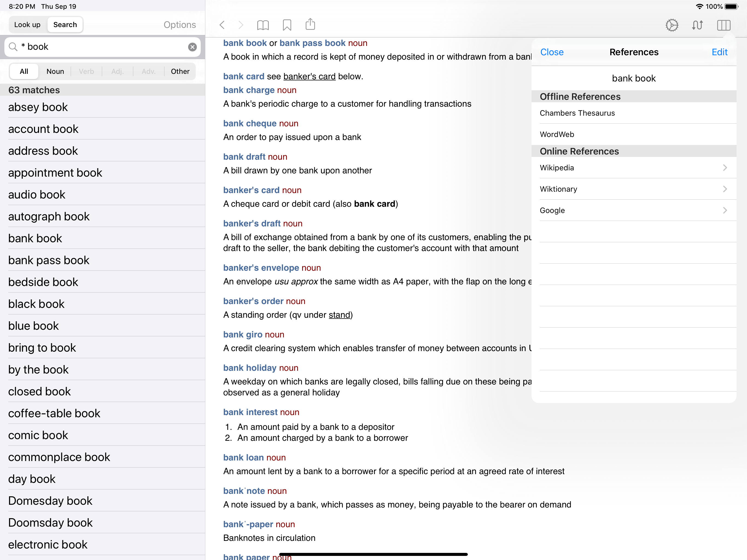747x560 pixels.
Task: Open the history clock icon
Action: (x=672, y=25)
